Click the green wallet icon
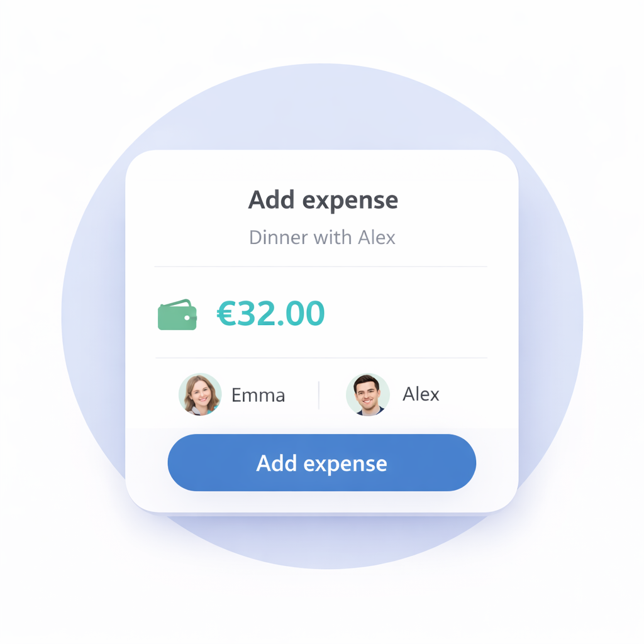 click(177, 314)
